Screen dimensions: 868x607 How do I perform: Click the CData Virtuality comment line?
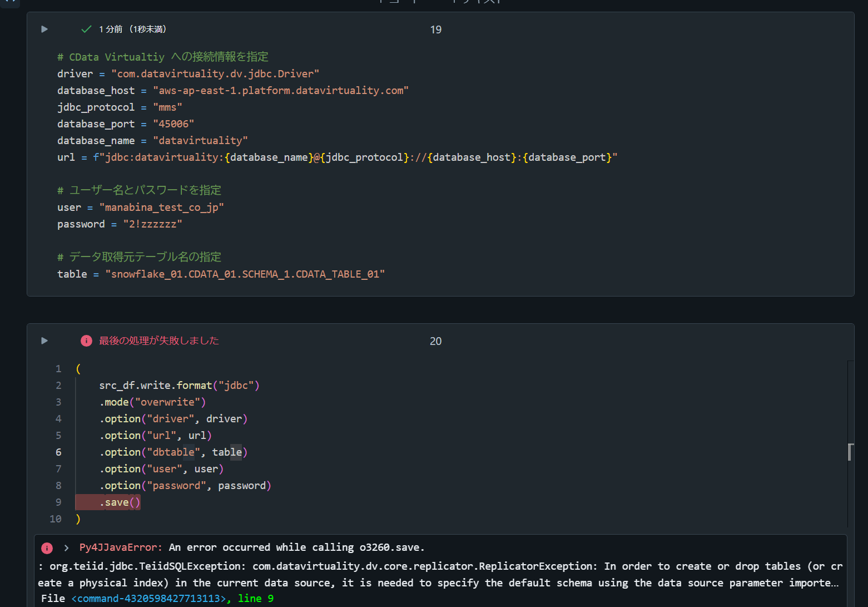pos(162,57)
